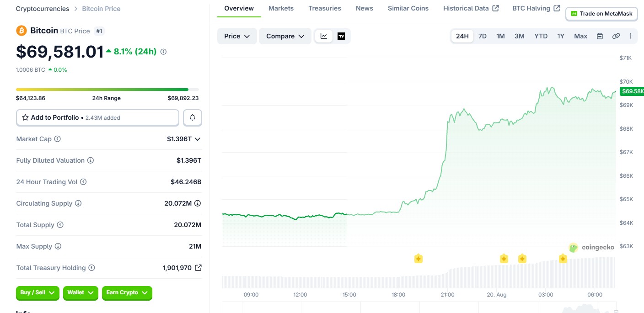Click the #1 rank badge
This screenshot has width=644, height=313.
coord(99,31)
